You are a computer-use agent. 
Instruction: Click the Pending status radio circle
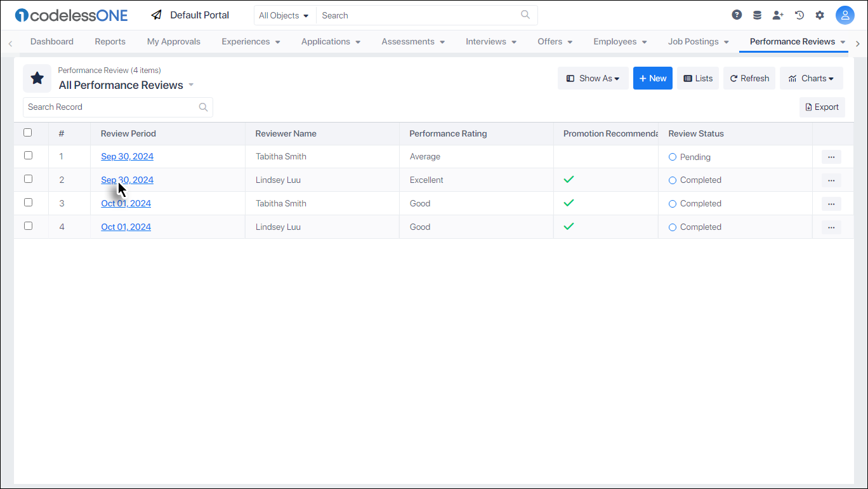[x=673, y=157]
